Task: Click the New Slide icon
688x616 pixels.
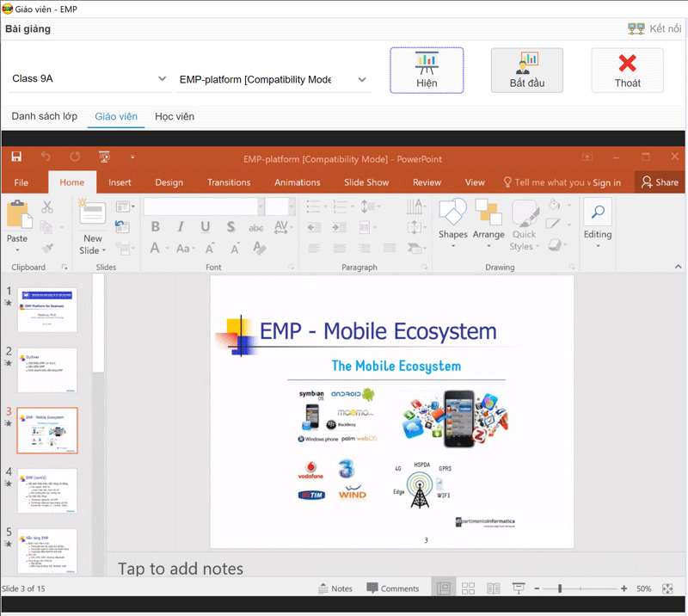Action: 92,213
